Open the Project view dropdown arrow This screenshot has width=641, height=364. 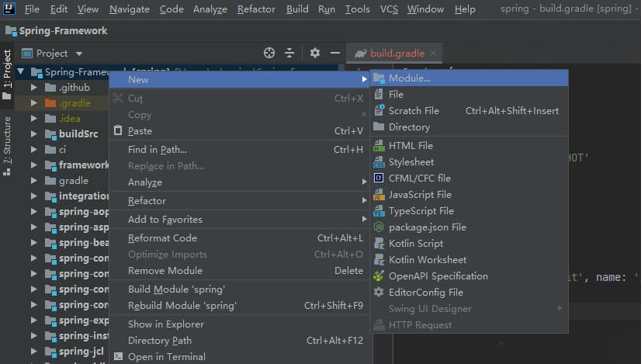pyautogui.click(x=79, y=54)
